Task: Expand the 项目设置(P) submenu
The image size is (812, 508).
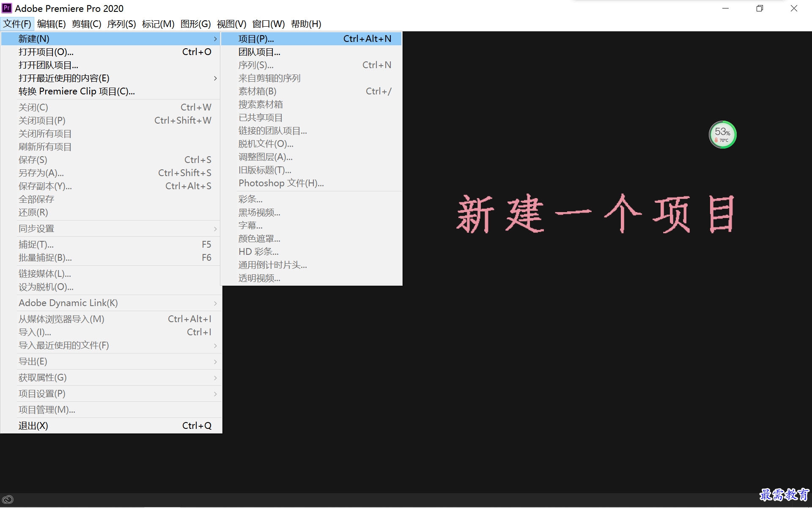Action: point(111,393)
